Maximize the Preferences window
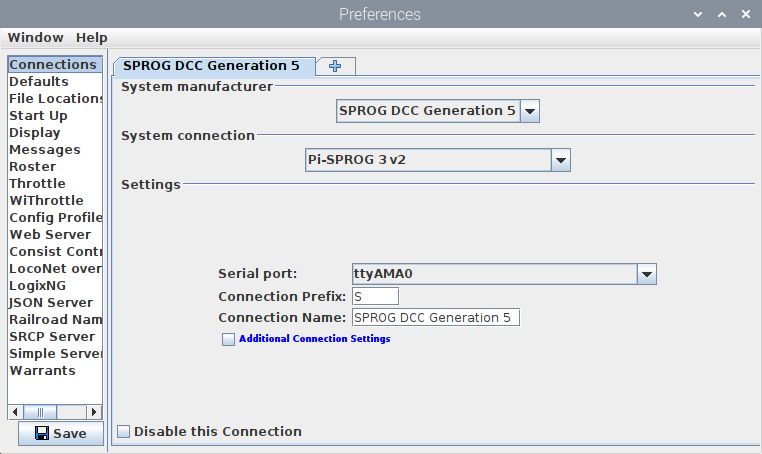The height and width of the screenshot is (454, 762). pos(722,15)
